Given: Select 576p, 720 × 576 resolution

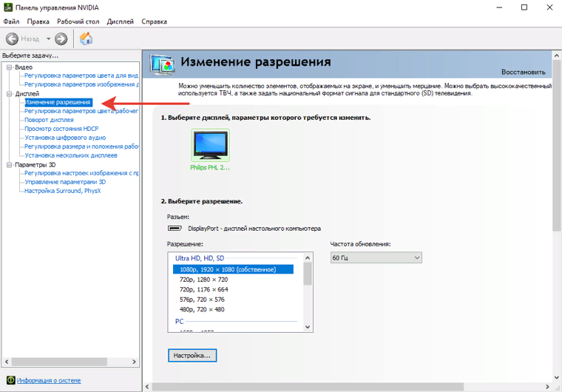Looking at the screenshot, I should 202,300.
